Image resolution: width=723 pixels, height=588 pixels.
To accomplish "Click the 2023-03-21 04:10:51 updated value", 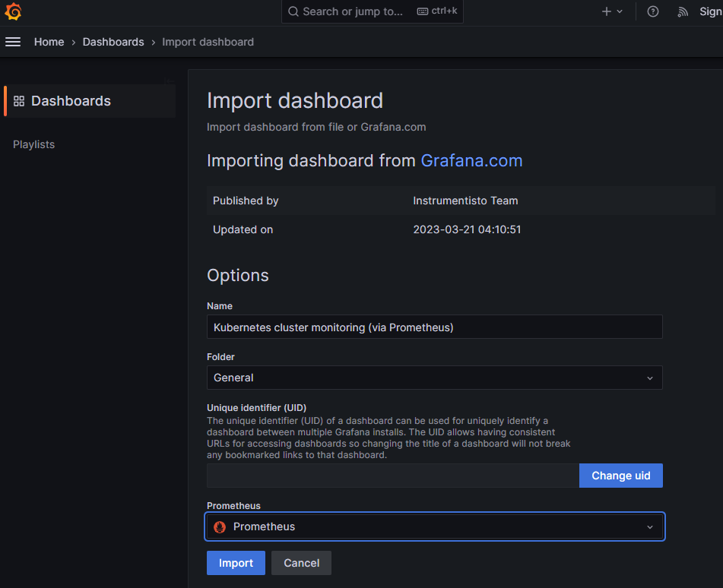I will pyautogui.click(x=467, y=229).
